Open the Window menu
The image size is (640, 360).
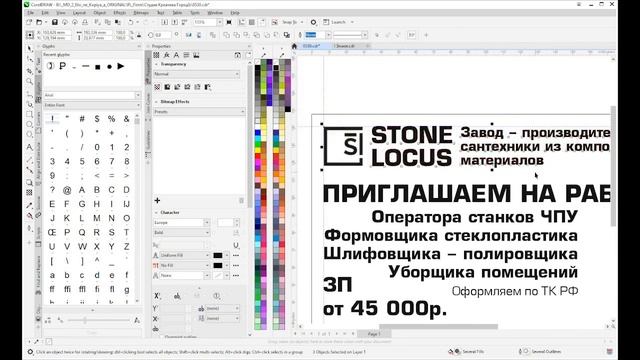[215, 13]
